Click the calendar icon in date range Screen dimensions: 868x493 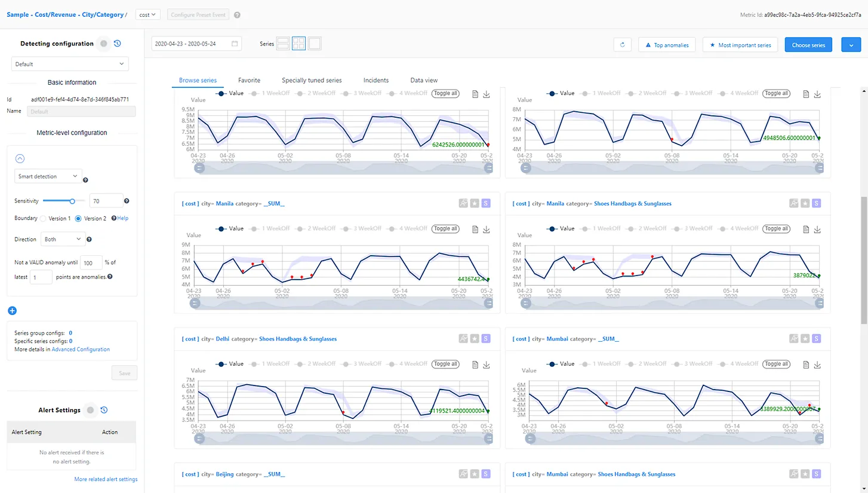coord(235,44)
